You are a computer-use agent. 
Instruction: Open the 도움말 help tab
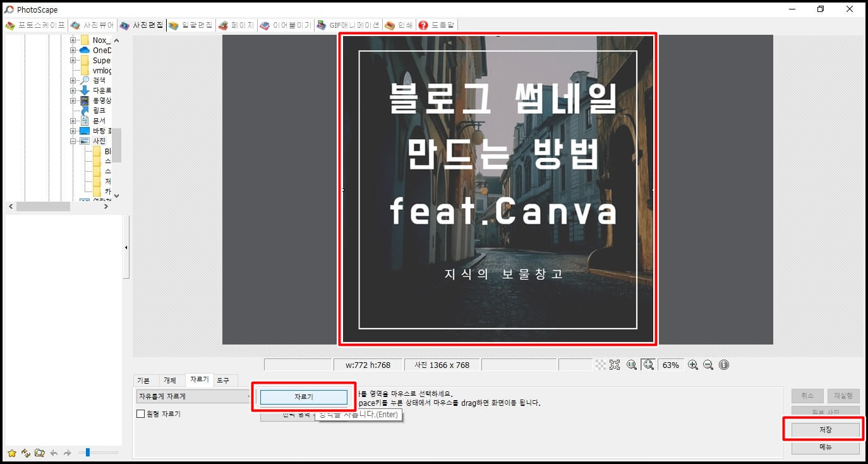point(437,25)
